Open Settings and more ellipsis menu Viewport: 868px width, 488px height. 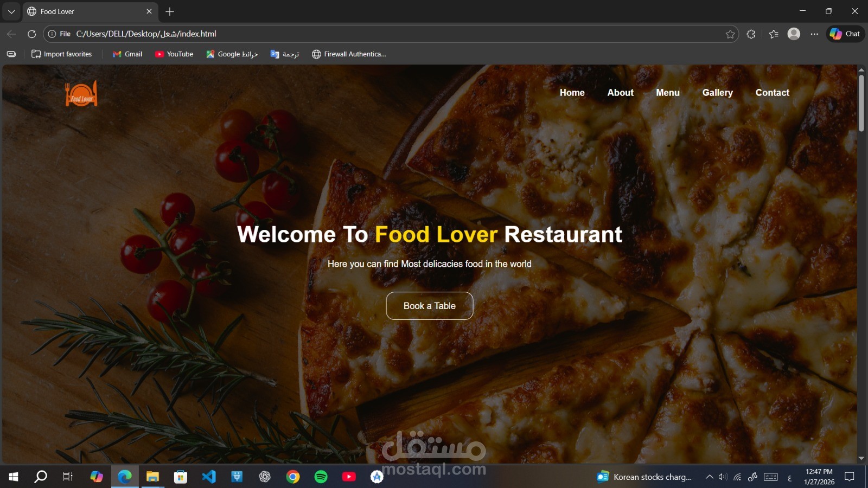point(814,34)
